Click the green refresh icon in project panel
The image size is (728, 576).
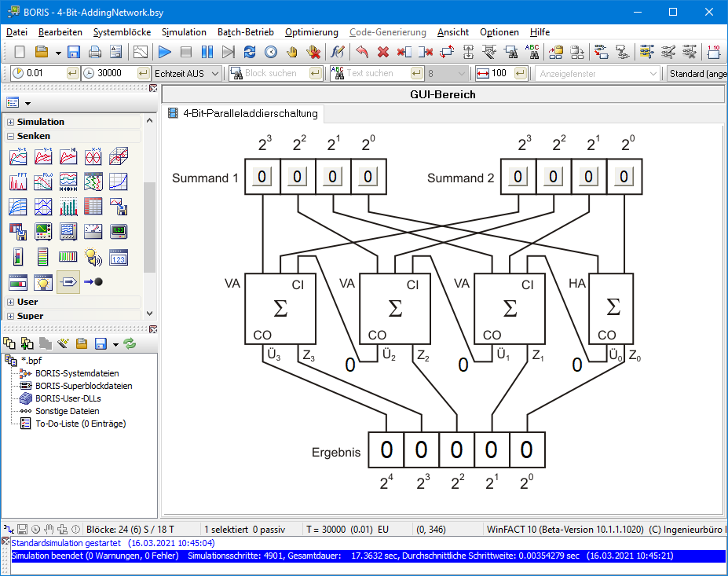130,343
